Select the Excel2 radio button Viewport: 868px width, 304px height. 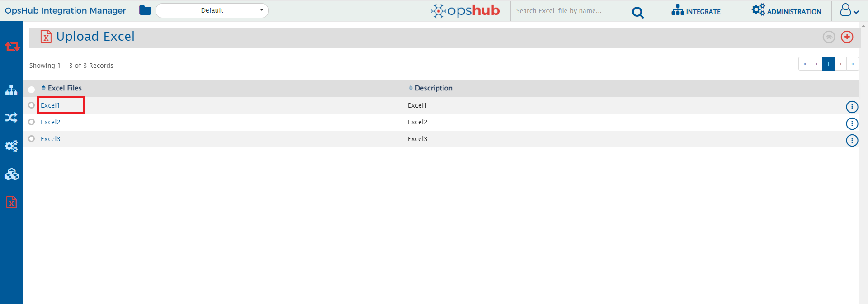(x=31, y=122)
